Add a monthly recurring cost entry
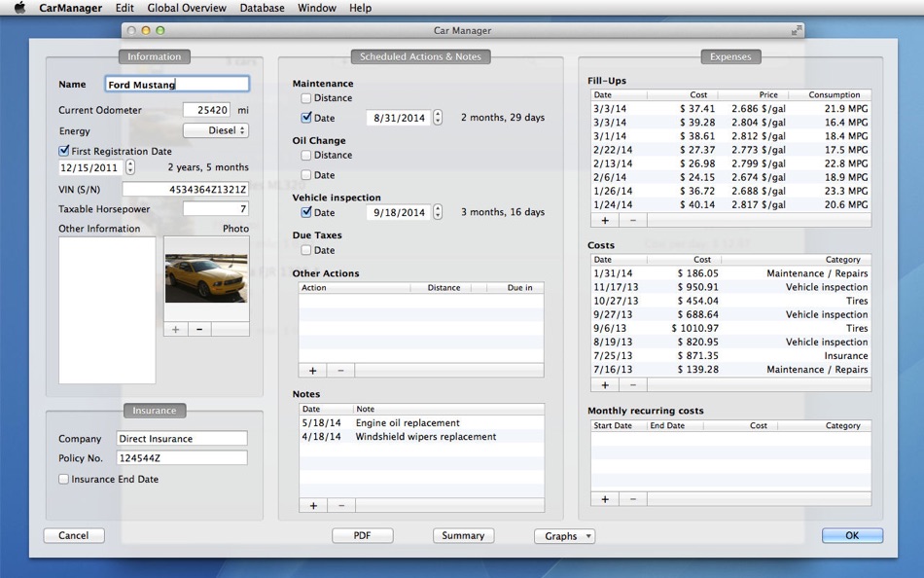This screenshot has width=924, height=578. pyautogui.click(x=604, y=499)
